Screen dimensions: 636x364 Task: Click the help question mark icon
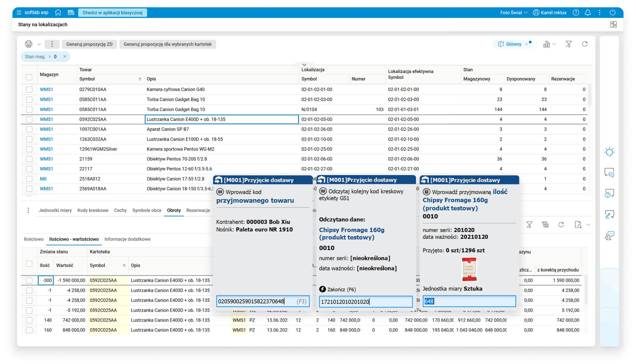(576, 12)
